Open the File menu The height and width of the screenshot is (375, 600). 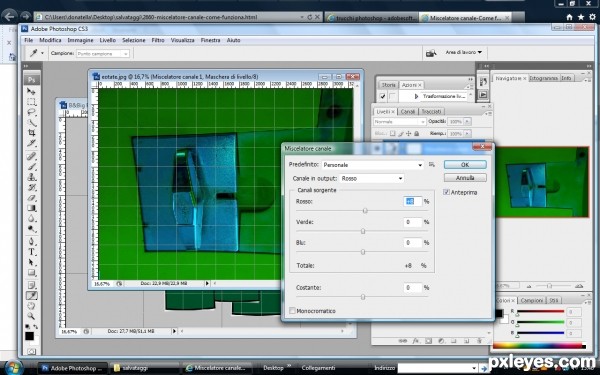[29, 40]
